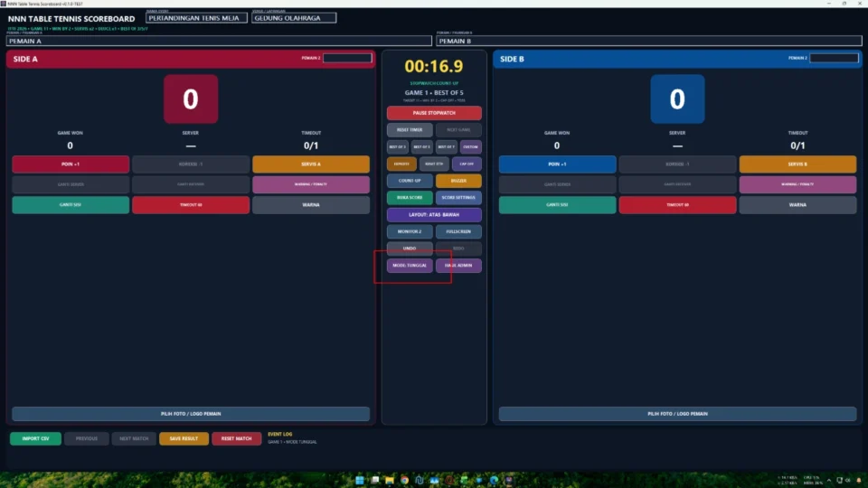Open Hasil Admin
868x488 pixels.
tap(458, 266)
